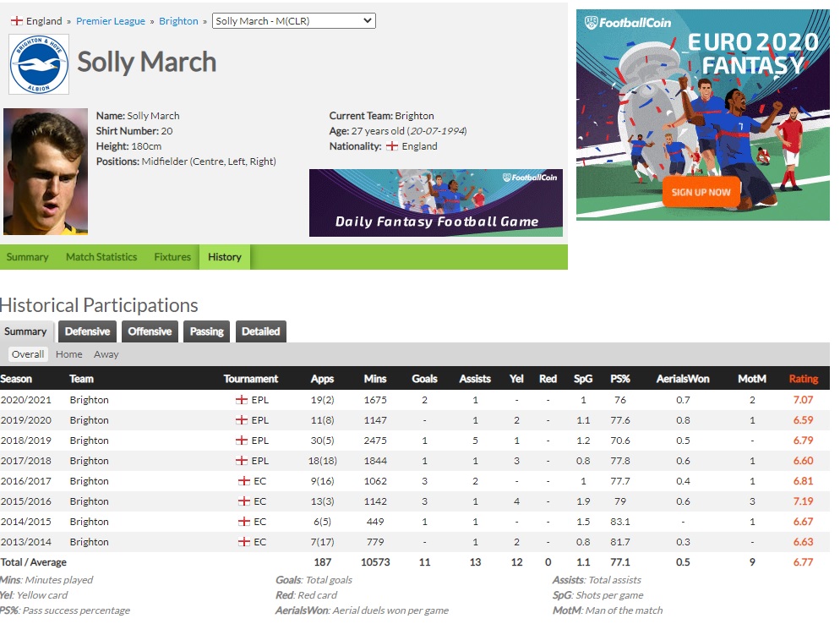Sort table by Assists column header

(475, 379)
